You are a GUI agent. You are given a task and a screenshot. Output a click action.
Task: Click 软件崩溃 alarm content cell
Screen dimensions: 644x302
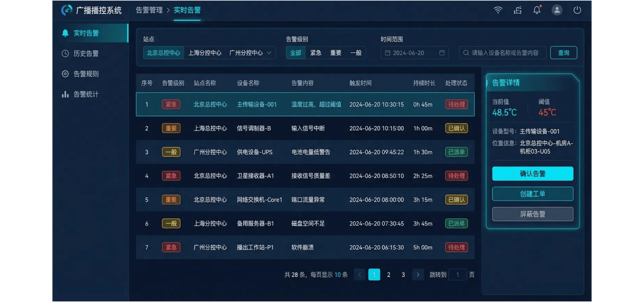tap(302, 248)
